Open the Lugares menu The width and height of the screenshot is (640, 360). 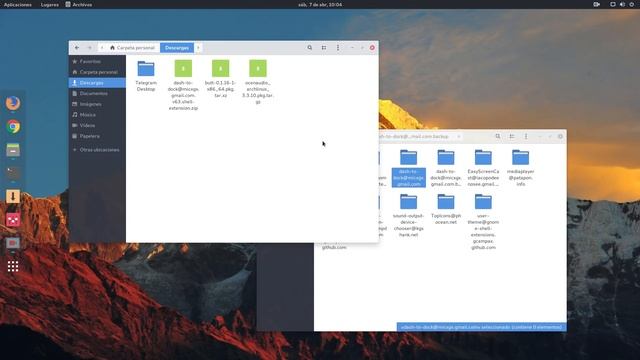[x=49, y=4]
